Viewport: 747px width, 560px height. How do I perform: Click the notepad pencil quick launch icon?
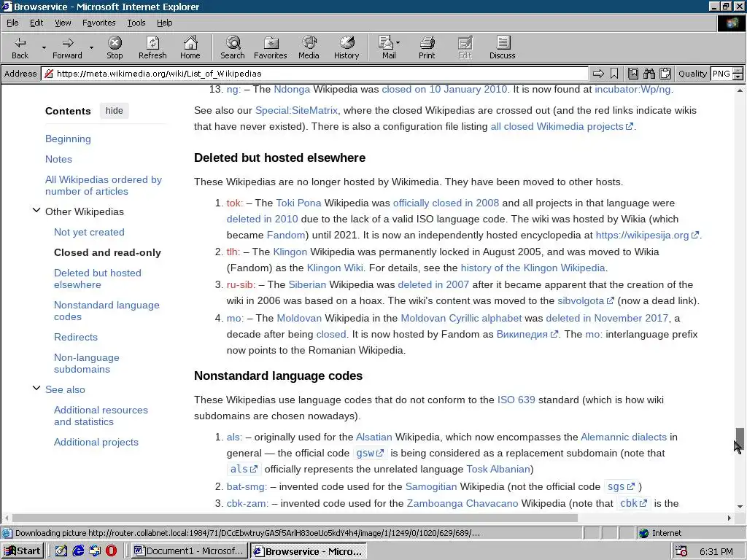pyautogui.click(x=61, y=551)
